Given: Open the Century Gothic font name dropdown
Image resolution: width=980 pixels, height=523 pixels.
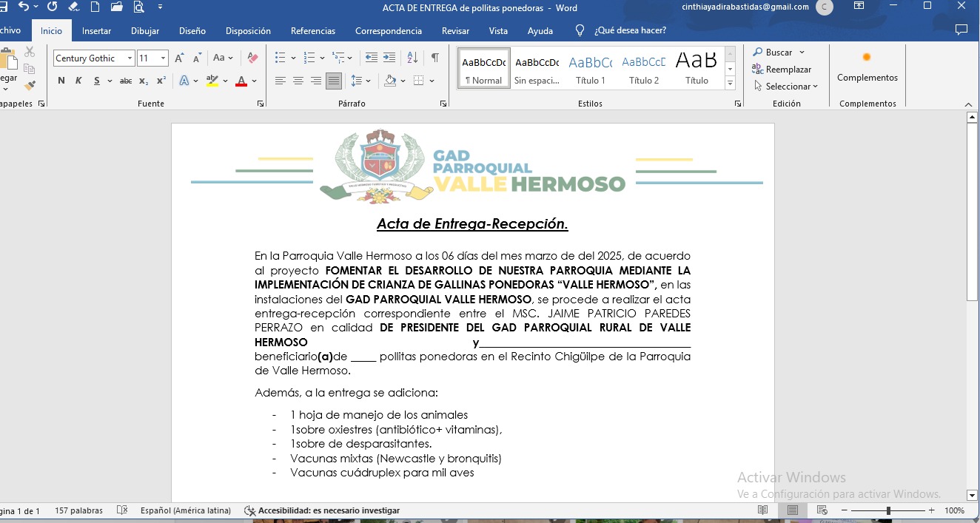Looking at the screenshot, I should pyautogui.click(x=130, y=58).
